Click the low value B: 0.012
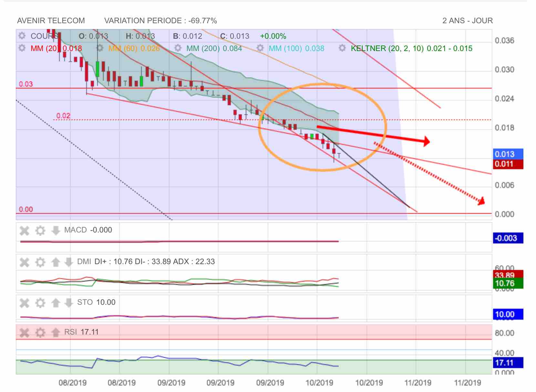 (x=188, y=36)
